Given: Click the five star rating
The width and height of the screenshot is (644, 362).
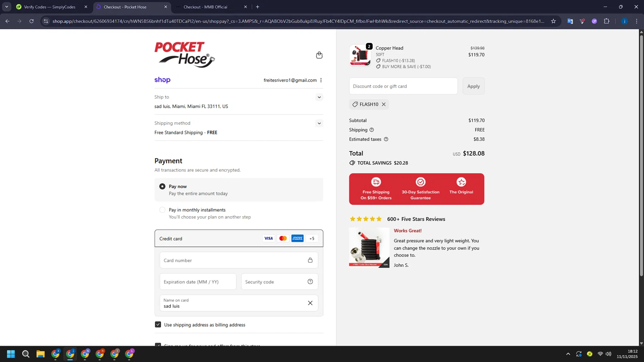Looking at the screenshot, I should 366,219.
